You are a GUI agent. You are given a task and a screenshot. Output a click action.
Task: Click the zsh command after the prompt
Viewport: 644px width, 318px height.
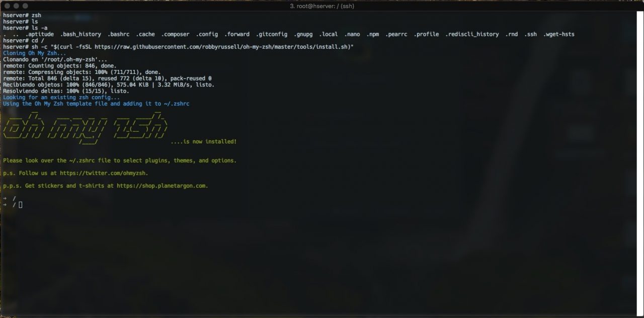35,15
